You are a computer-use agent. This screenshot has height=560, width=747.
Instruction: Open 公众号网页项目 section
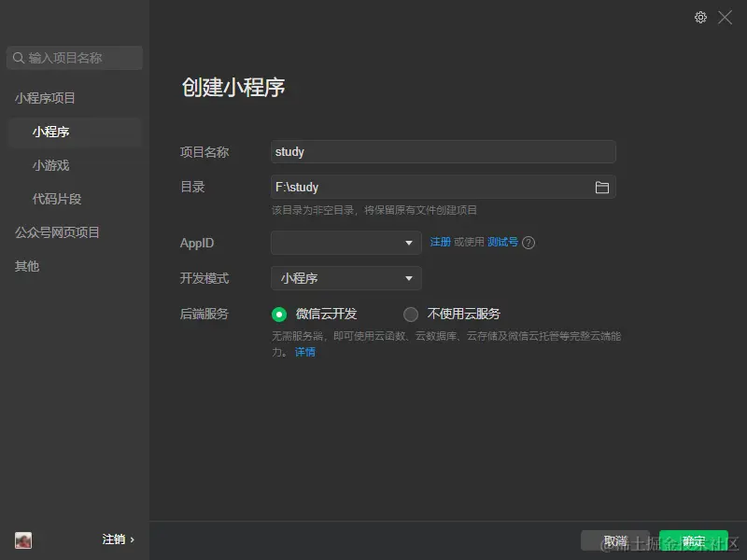pyautogui.click(x=57, y=232)
